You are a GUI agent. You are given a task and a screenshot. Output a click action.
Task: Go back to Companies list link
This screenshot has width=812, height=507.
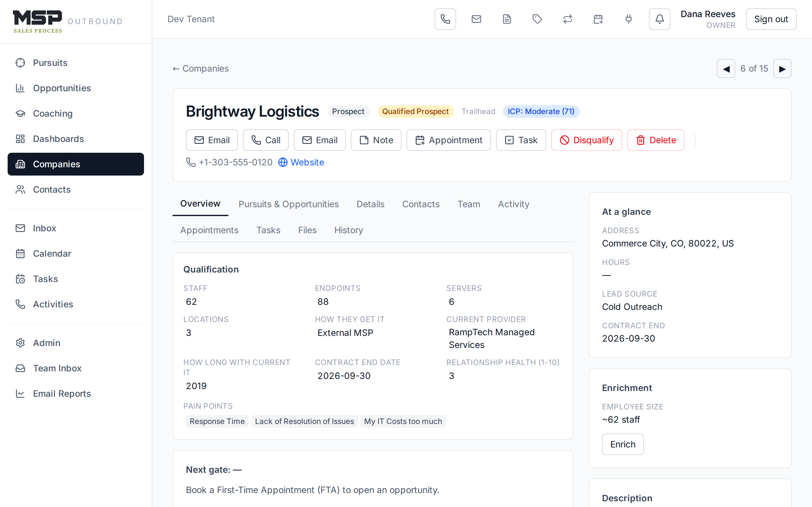tap(201, 69)
